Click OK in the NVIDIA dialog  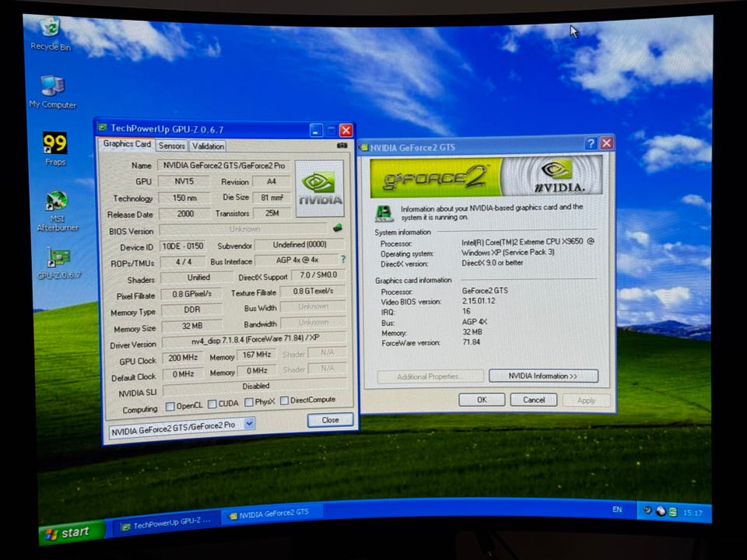tap(482, 400)
